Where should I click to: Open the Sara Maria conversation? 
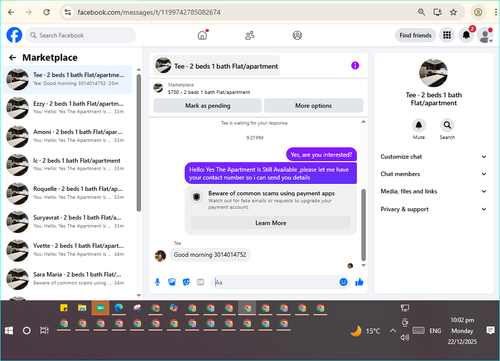68,279
